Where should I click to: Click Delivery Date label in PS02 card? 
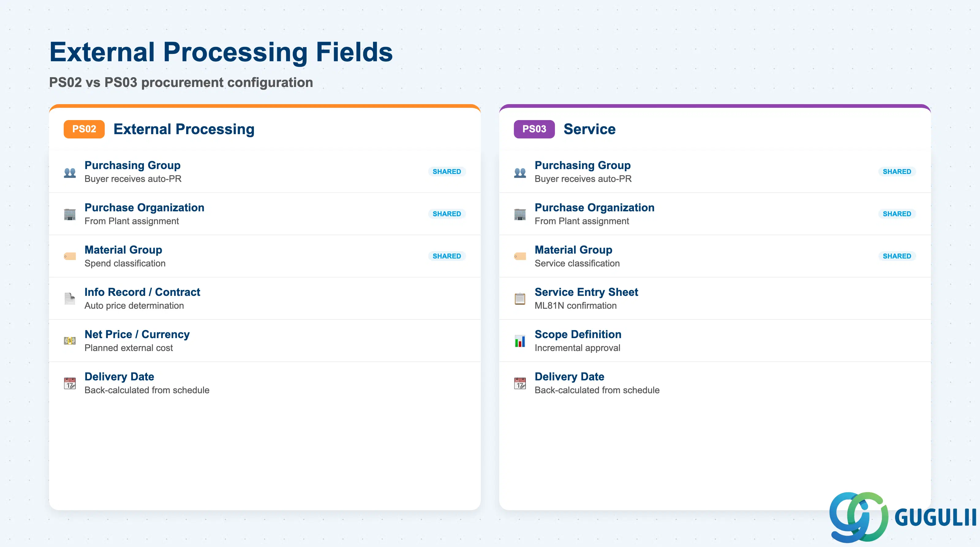click(x=119, y=376)
